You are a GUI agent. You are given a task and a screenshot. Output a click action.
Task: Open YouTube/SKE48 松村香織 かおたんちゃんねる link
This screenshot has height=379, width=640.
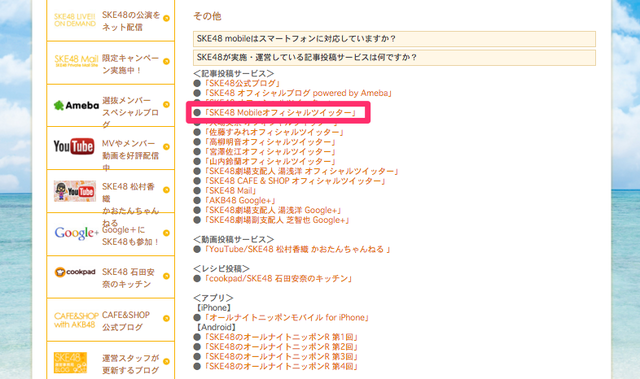(298, 249)
